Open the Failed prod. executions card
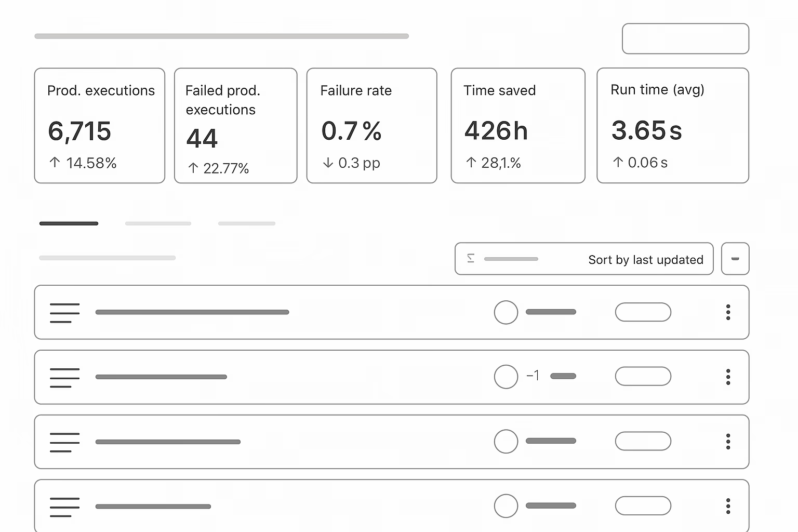The height and width of the screenshot is (532, 798). [236, 126]
